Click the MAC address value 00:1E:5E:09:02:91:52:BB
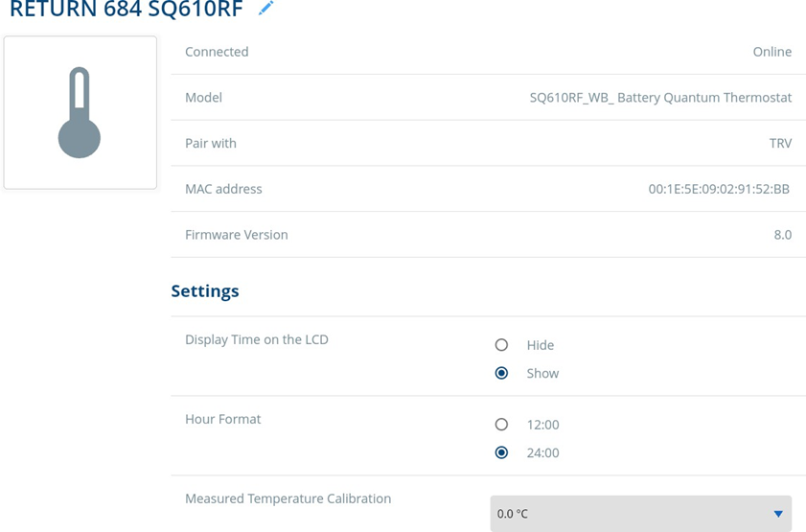The height and width of the screenshot is (532, 806). click(x=719, y=190)
